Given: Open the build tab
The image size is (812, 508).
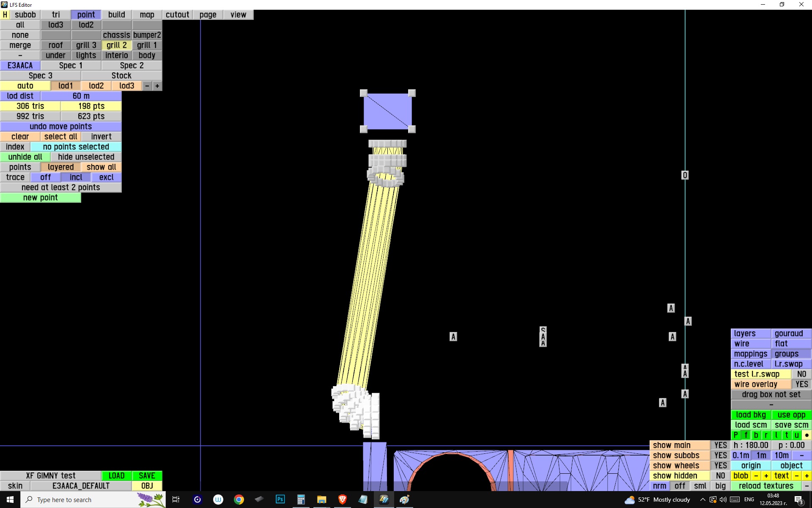Looking at the screenshot, I should 116,14.
